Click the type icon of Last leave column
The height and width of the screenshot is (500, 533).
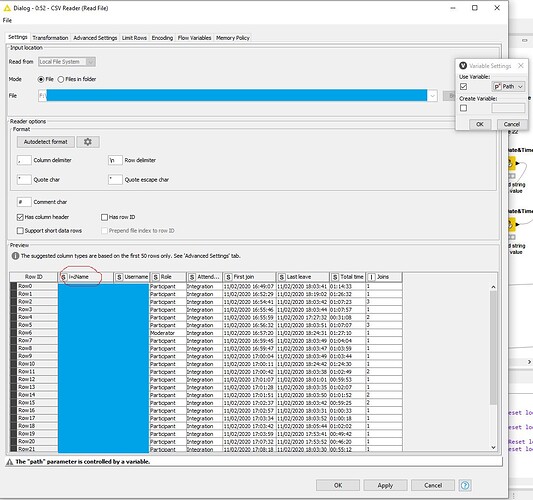point(281,277)
